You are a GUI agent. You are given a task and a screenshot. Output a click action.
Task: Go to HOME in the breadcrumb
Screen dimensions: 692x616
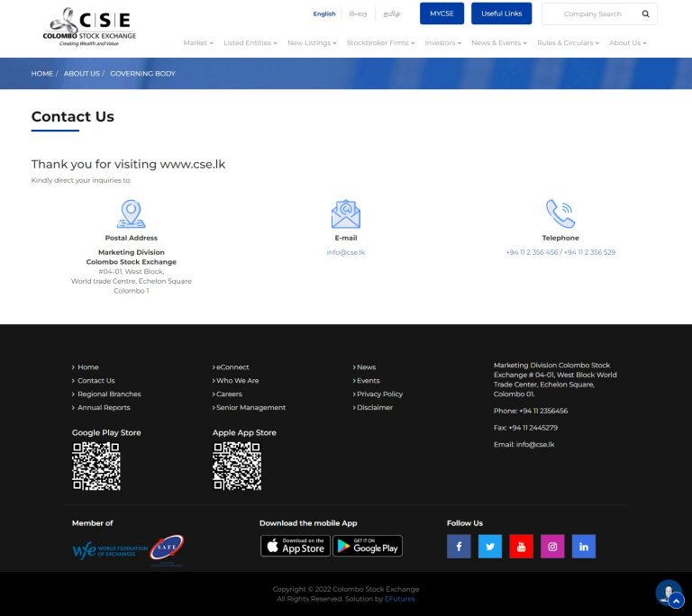click(x=42, y=73)
